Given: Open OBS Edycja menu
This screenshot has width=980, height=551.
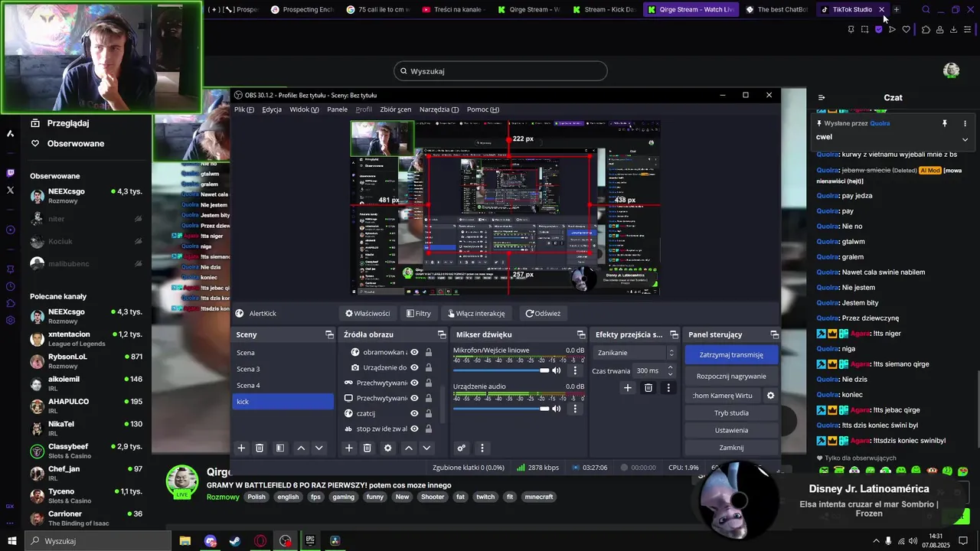Looking at the screenshot, I should [x=272, y=109].
